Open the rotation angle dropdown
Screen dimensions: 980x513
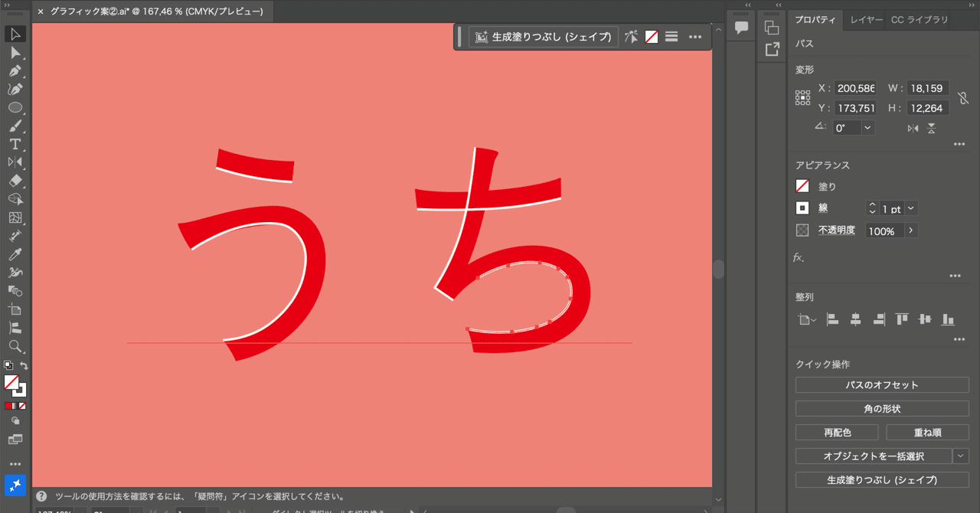pos(867,127)
